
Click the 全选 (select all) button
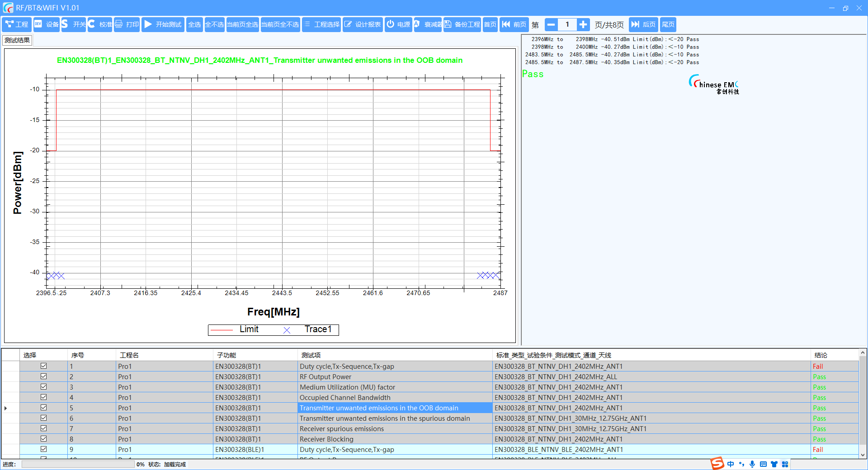tap(194, 24)
